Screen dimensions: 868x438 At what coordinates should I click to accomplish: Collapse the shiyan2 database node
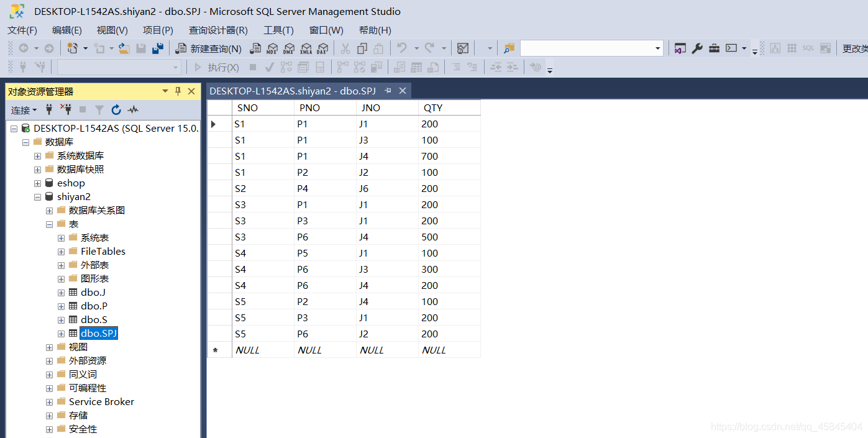pyautogui.click(x=38, y=197)
